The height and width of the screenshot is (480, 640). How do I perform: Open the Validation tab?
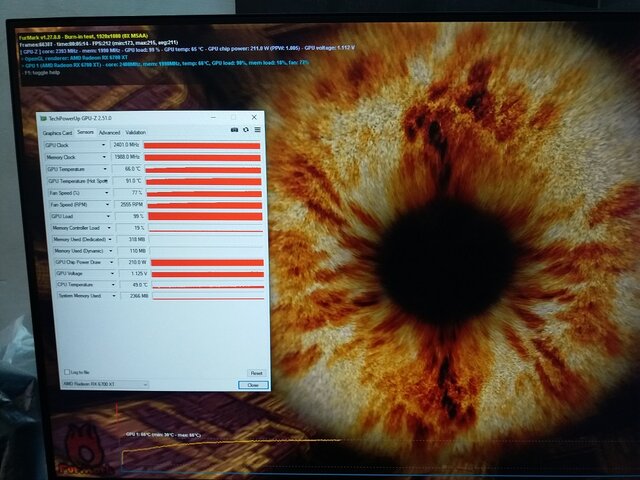point(135,132)
